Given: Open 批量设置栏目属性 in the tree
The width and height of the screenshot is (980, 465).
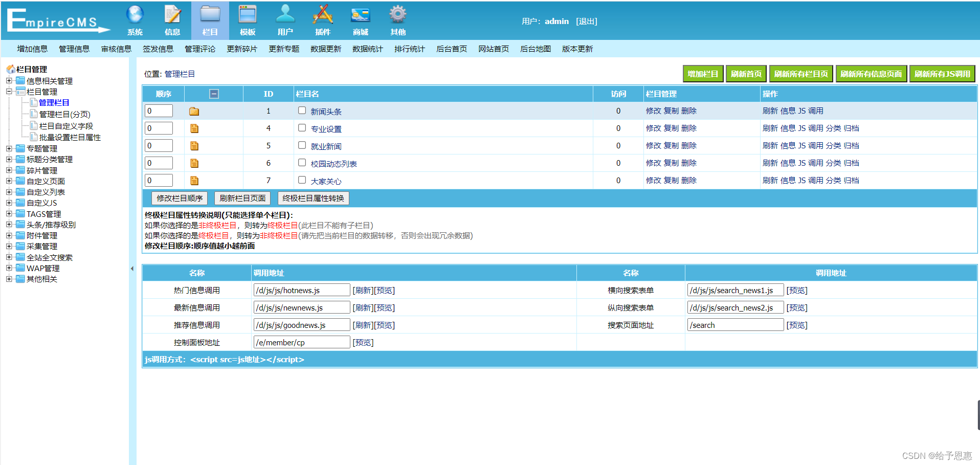Looking at the screenshot, I should [x=70, y=137].
